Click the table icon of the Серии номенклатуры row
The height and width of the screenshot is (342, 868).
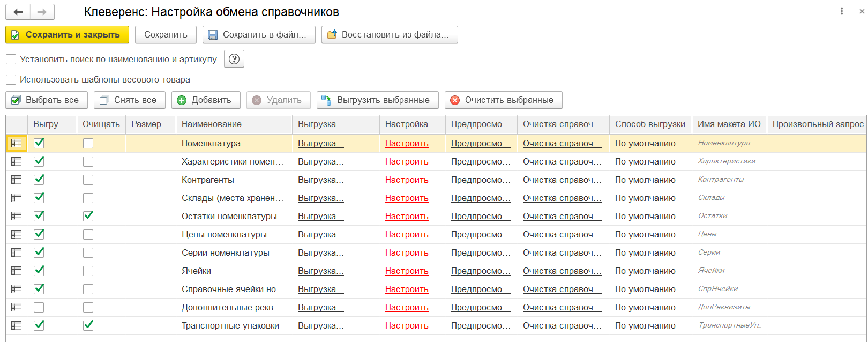(x=17, y=252)
